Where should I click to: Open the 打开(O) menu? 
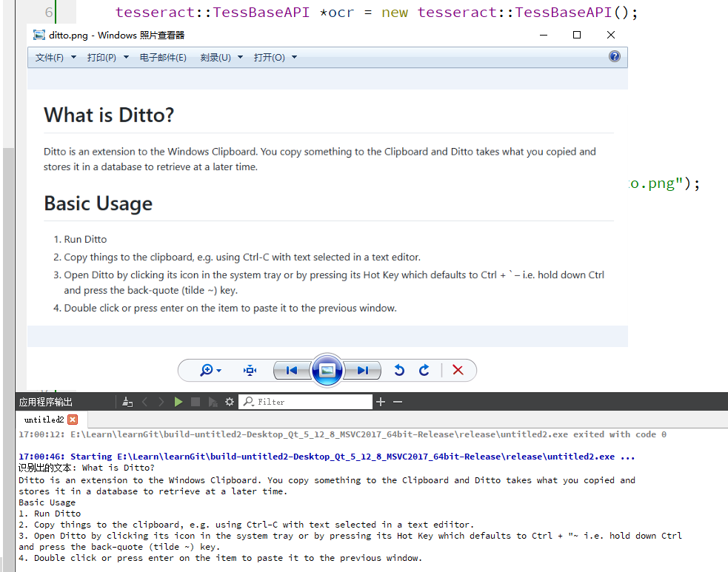tap(270, 58)
